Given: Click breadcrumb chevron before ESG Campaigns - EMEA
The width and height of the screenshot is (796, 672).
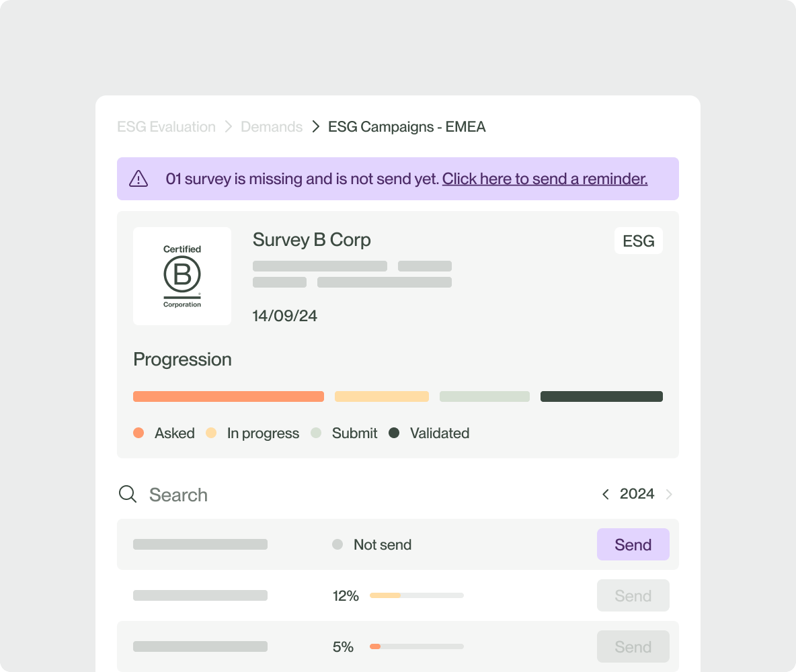Looking at the screenshot, I should (315, 127).
